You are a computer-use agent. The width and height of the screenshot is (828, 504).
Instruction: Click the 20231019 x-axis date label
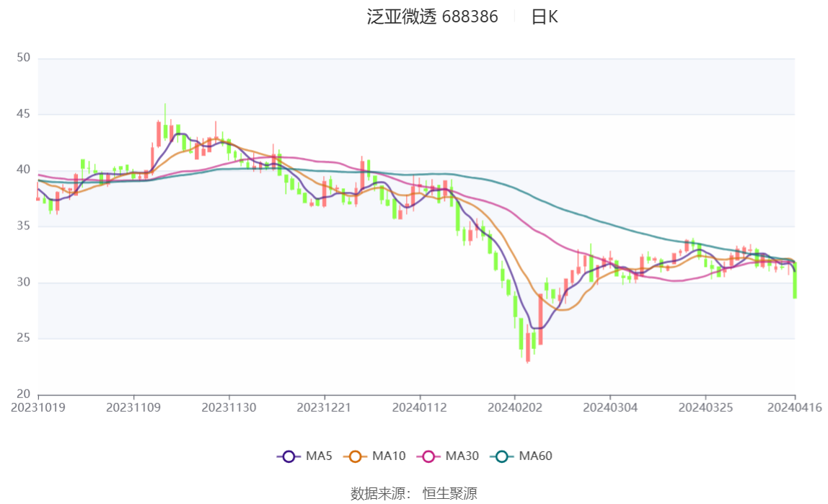38,408
